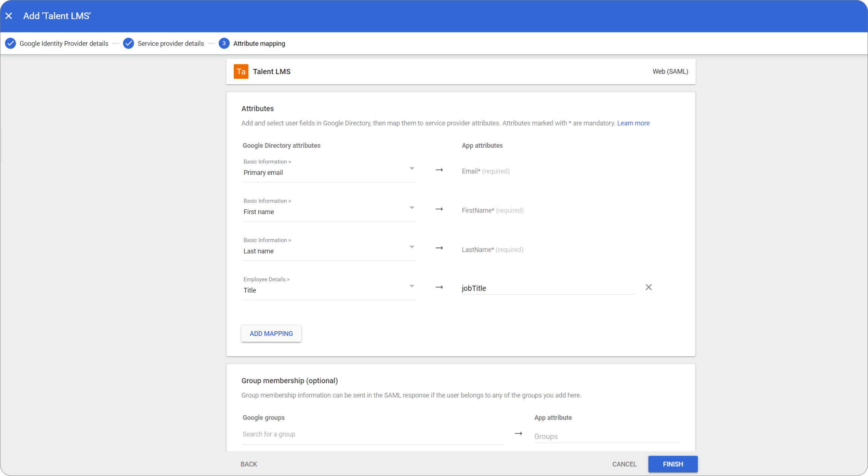Click the FirstName* (required) app attribute
This screenshot has width=868, height=476.
point(492,210)
